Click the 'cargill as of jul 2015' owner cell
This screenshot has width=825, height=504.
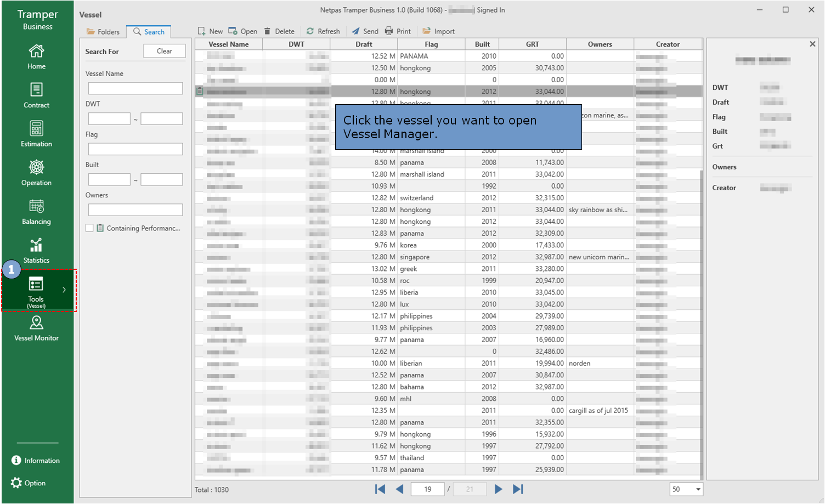pos(600,410)
